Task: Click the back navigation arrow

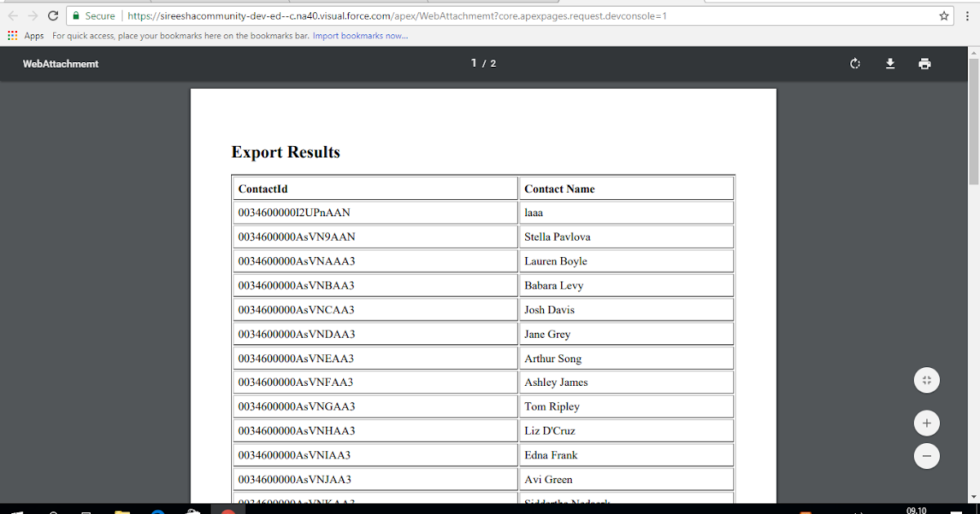Action: pyautogui.click(x=11, y=15)
